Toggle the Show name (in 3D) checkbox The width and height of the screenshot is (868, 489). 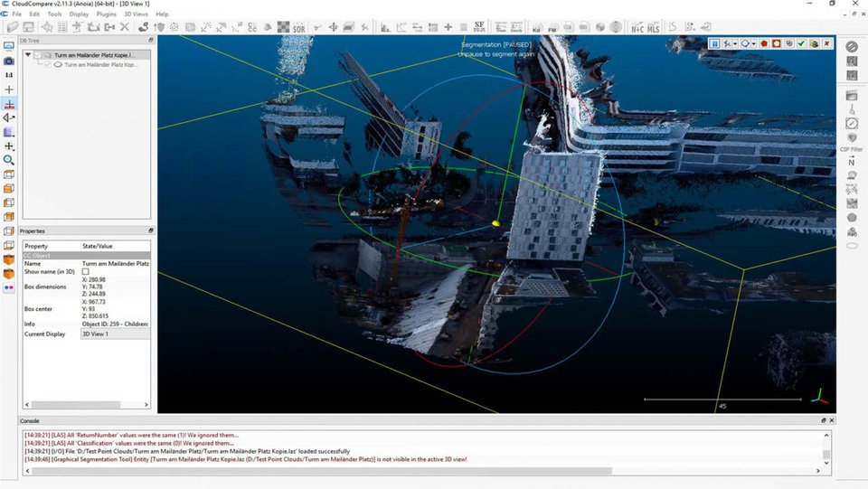tap(86, 271)
